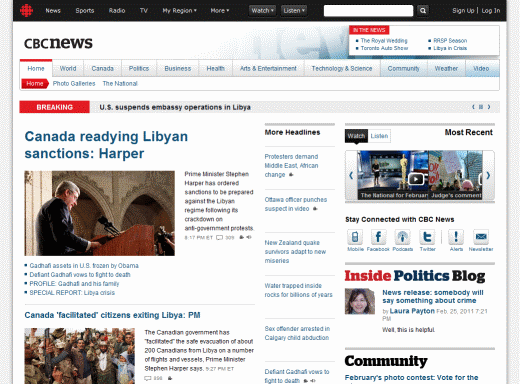Open TV in top bar

[144, 11]
